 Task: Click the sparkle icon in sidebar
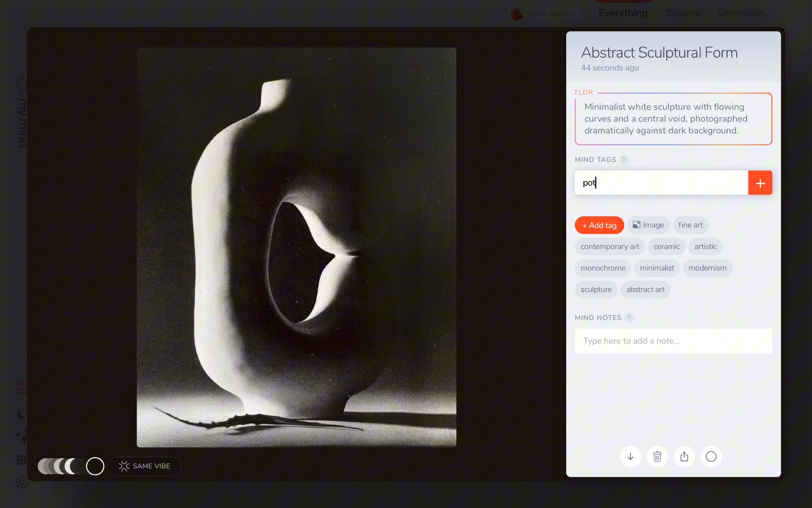(21, 436)
